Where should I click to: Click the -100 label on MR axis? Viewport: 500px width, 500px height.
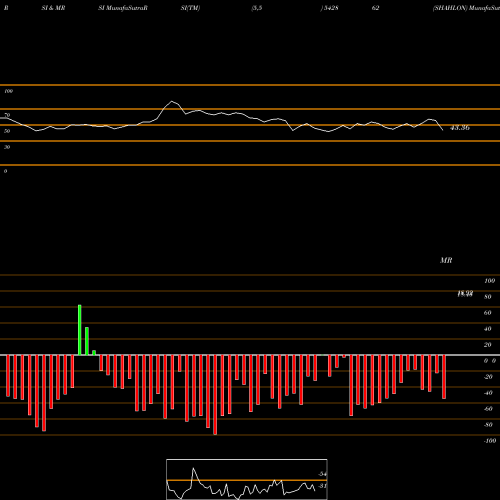[x=490, y=441]
